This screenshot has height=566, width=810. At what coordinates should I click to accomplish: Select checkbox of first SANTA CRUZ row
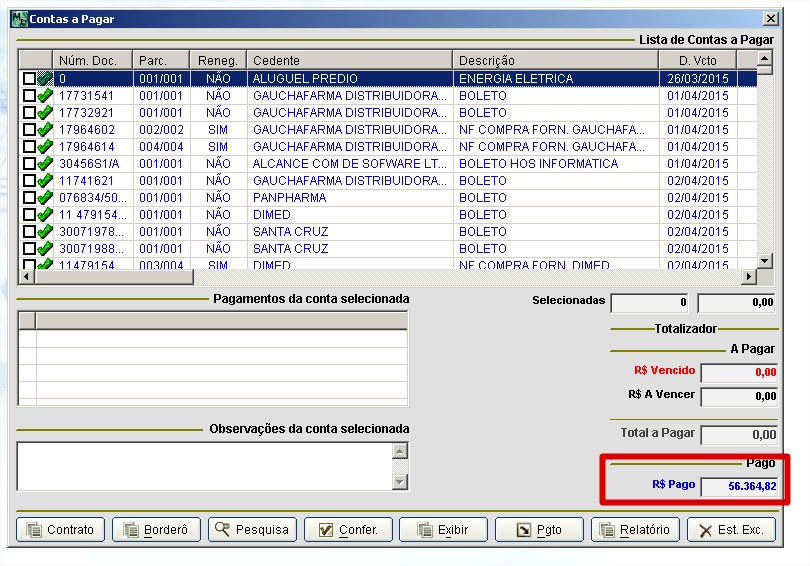[x=29, y=232]
